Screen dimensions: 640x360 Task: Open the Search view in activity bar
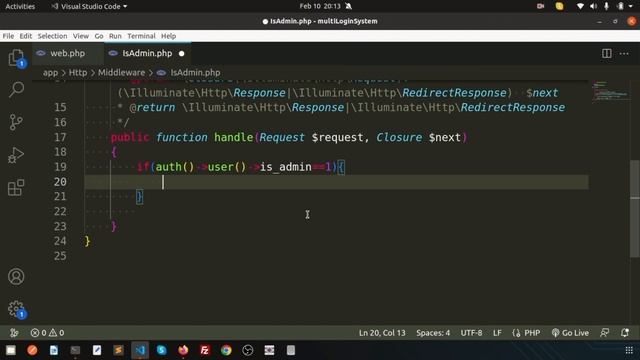click(16, 89)
